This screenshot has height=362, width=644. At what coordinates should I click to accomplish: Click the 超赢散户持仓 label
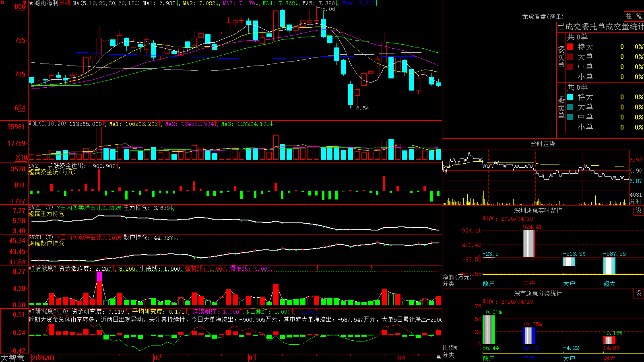[46, 243]
